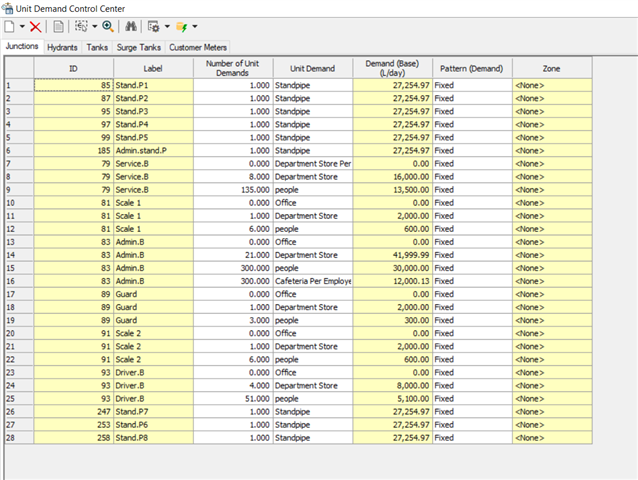Switch to the Hydrants tab
The image size is (638, 480).
click(62, 47)
